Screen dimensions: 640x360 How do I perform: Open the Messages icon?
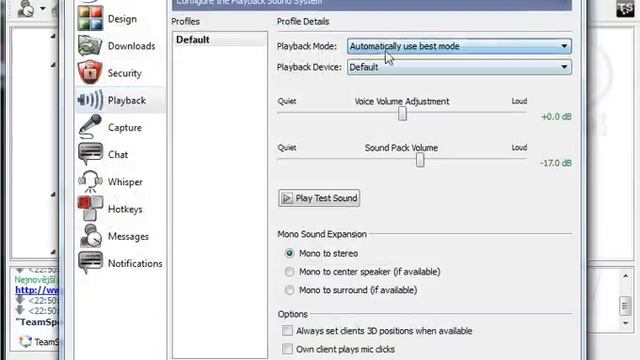[x=91, y=236]
